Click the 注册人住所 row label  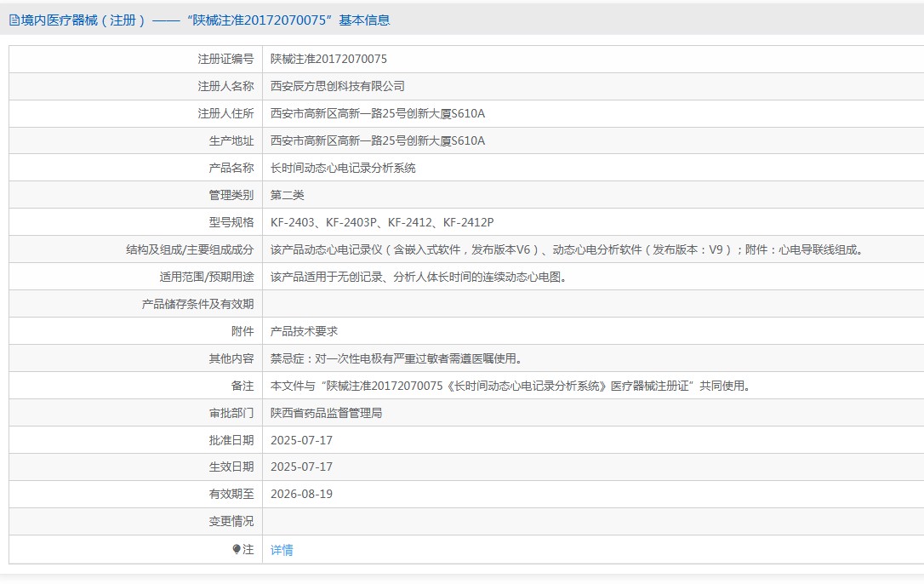click(x=225, y=114)
